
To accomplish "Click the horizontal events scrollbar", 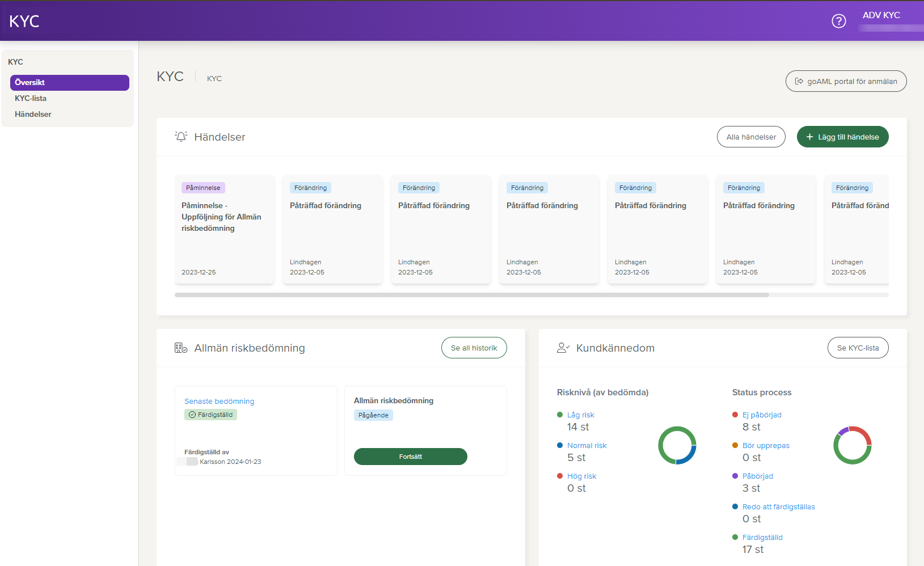I will (471, 295).
